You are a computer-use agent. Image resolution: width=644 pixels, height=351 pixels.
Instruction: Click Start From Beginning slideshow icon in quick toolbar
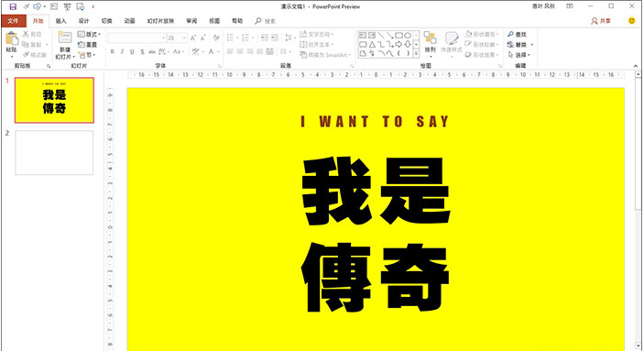tap(67, 6)
